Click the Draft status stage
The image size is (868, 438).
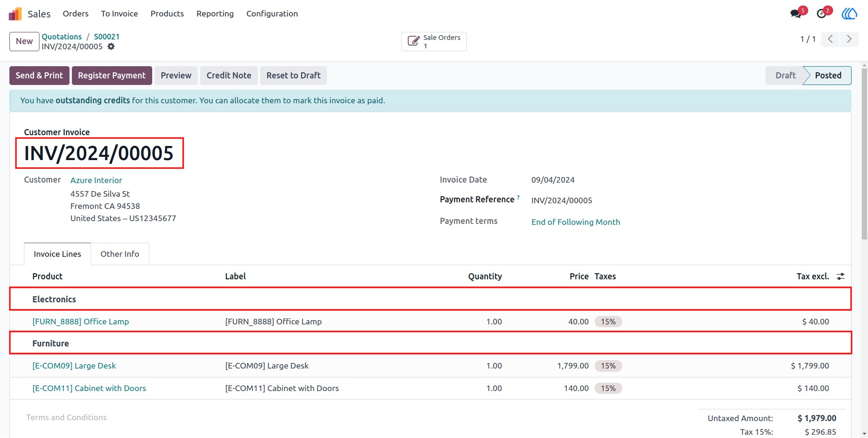(x=785, y=76)
